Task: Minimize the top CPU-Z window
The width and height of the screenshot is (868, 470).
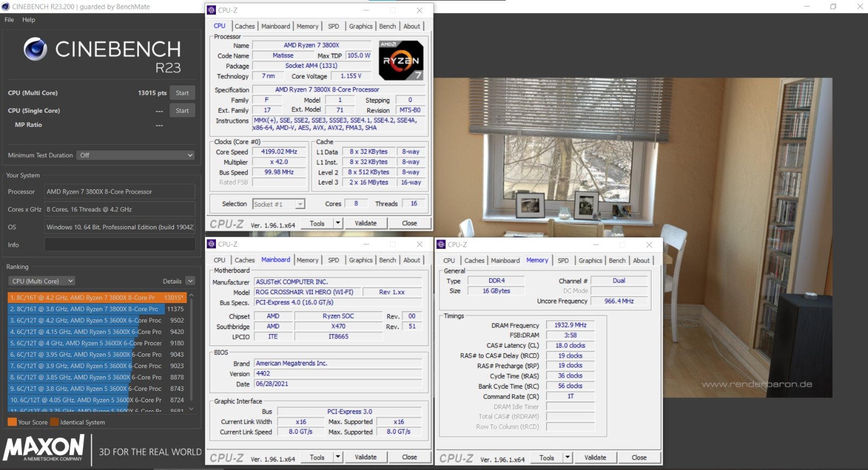Action: [x=366, y=10]
